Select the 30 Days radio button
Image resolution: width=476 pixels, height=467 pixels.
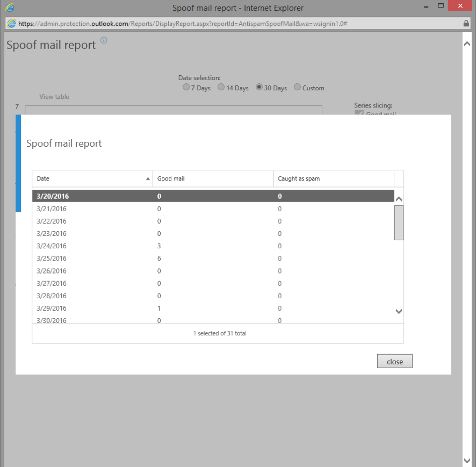click(259, 88)
